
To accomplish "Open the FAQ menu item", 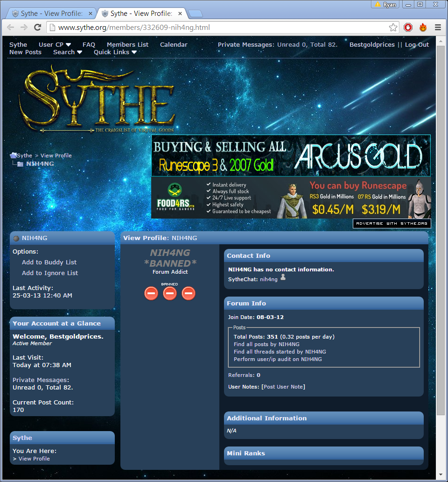I will click(89, 44).
